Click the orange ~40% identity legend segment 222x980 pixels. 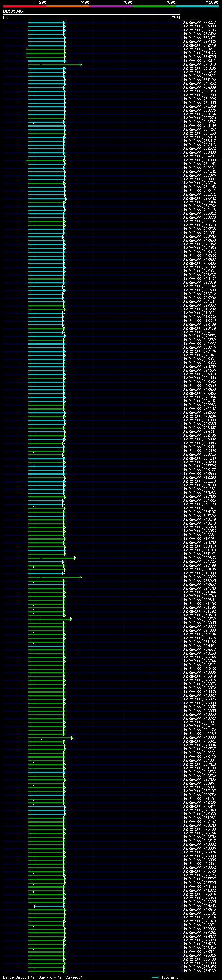(68, 6)
